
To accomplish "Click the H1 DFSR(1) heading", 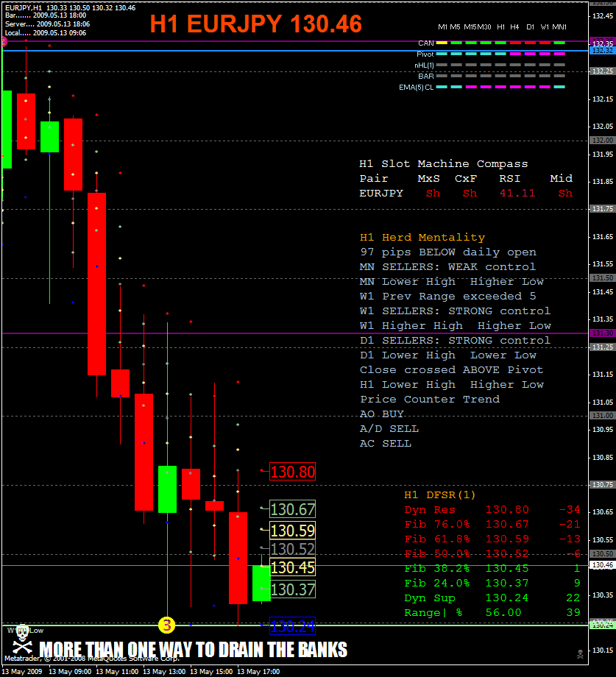I will [x=440, y=495].
